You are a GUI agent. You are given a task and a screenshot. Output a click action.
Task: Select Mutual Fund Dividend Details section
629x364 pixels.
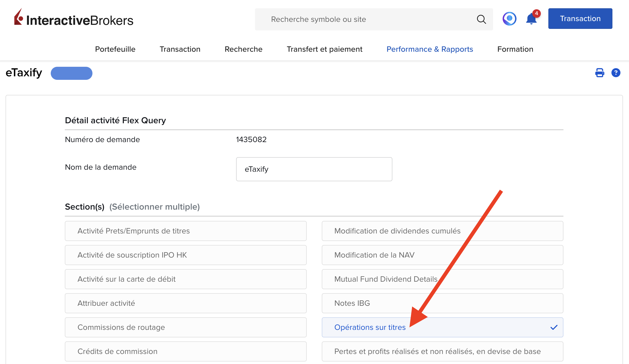(443, 279)
